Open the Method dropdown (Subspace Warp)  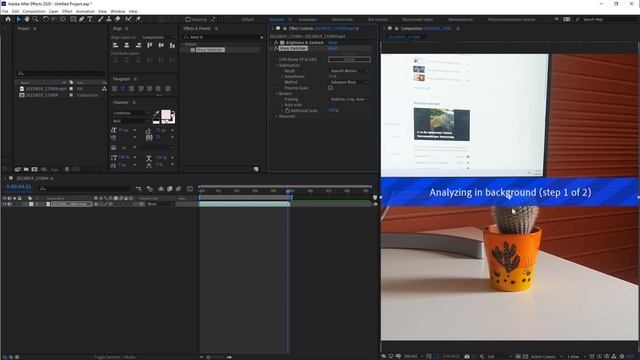[349, 82]
